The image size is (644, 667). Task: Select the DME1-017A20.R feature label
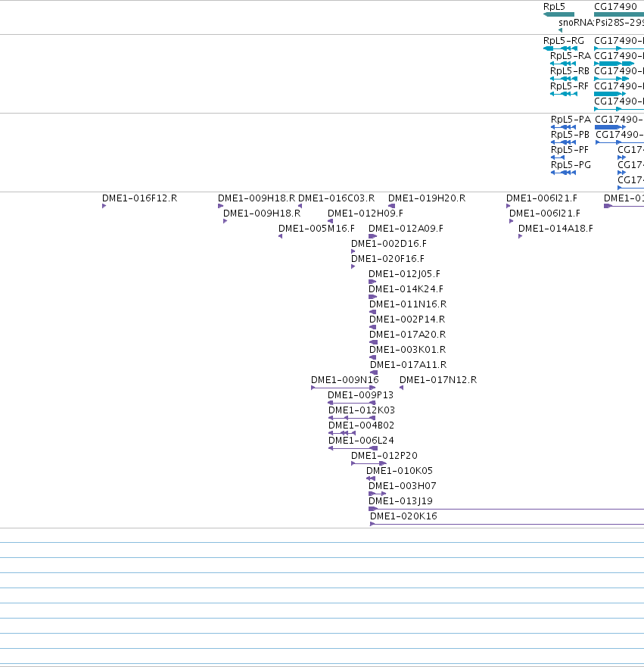click(407, 335)
